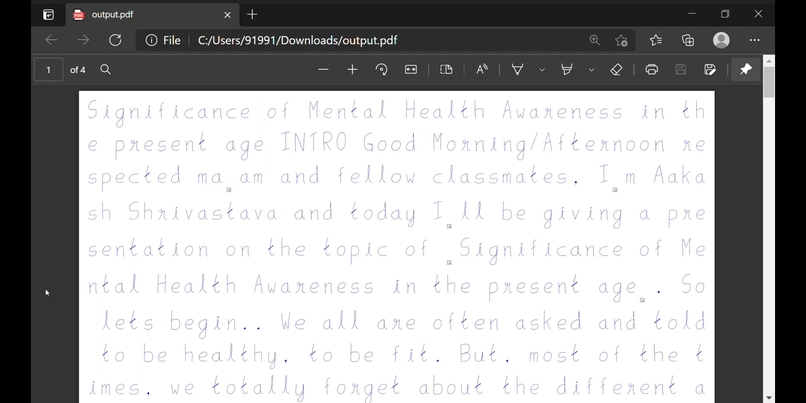The width and height of the screenshot is (806, 403).
Task: Open Collections panel
Action: point(688,40)
